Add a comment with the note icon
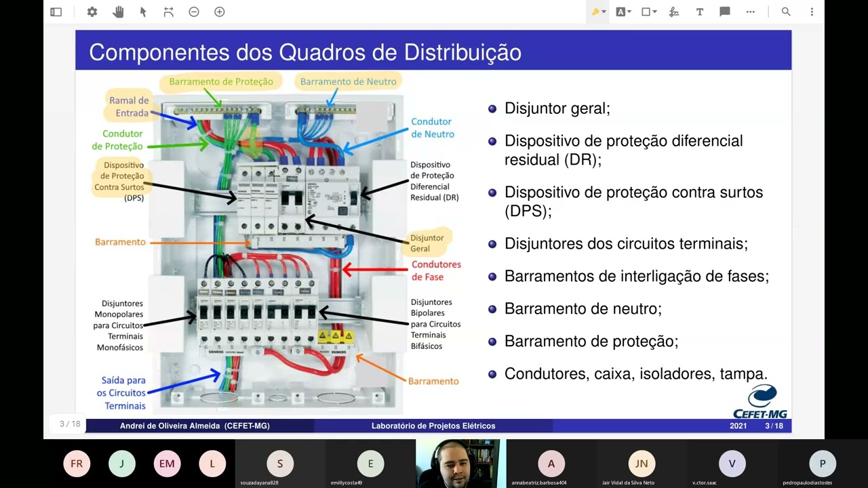The width and height of the screenshot is (868, 488). point(724,12)
